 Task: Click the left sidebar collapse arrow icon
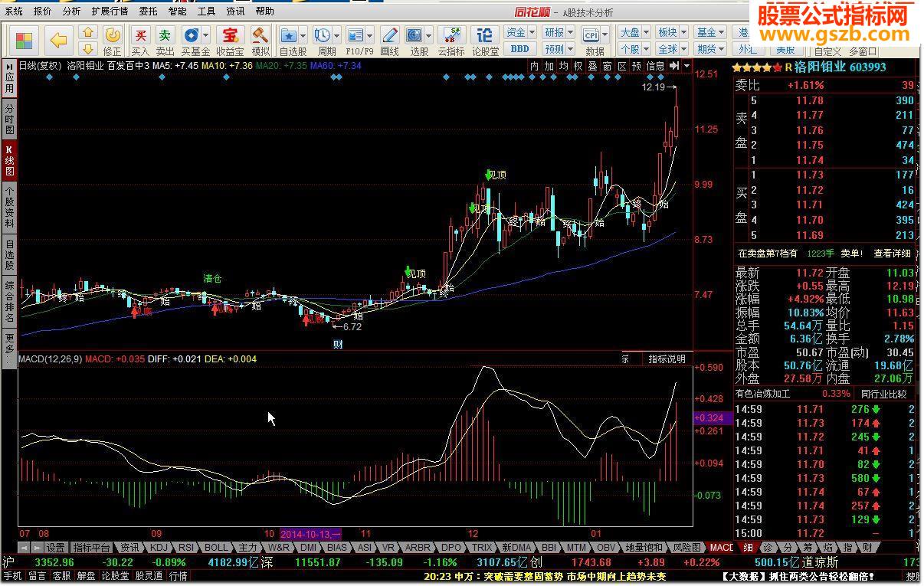tap(8, 66)
